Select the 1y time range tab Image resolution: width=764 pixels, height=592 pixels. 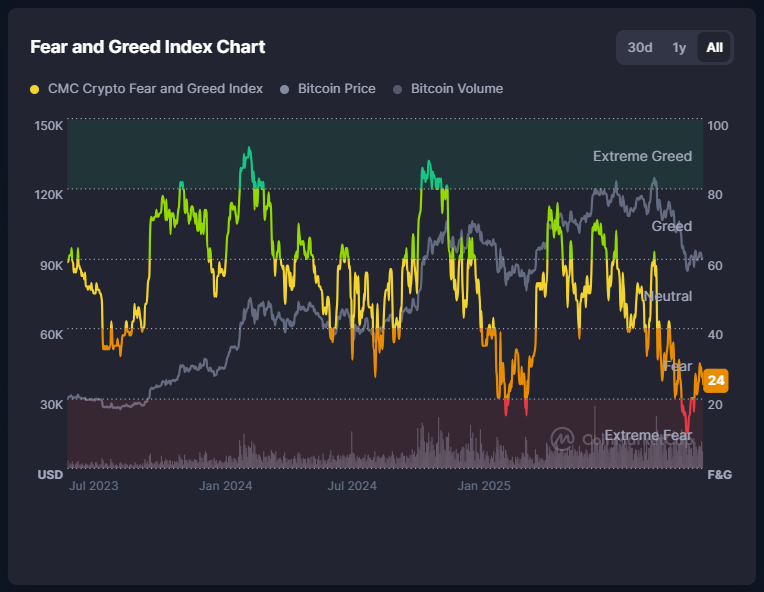click(x=679, y=47)
